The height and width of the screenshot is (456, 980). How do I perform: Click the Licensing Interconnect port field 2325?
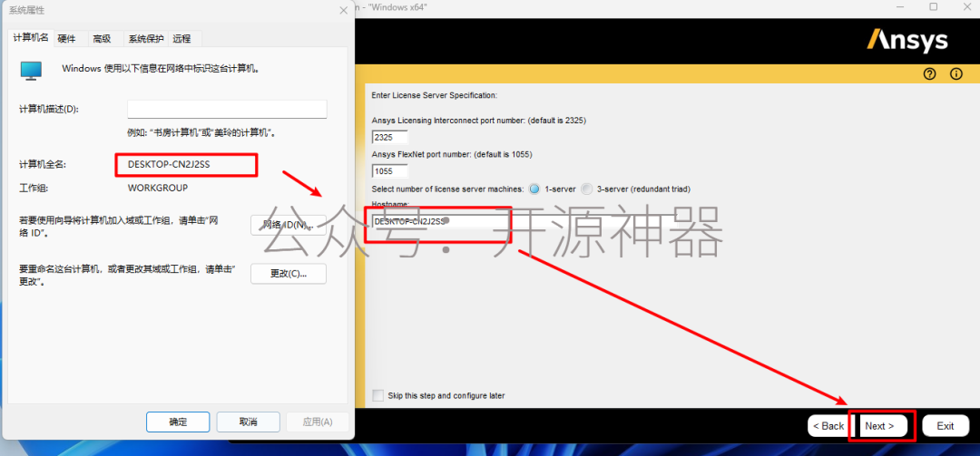point(390,137)
